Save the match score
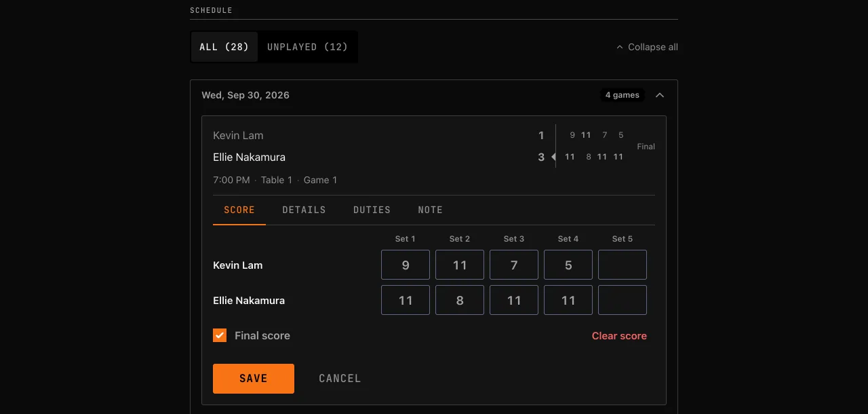 (254, 379)
